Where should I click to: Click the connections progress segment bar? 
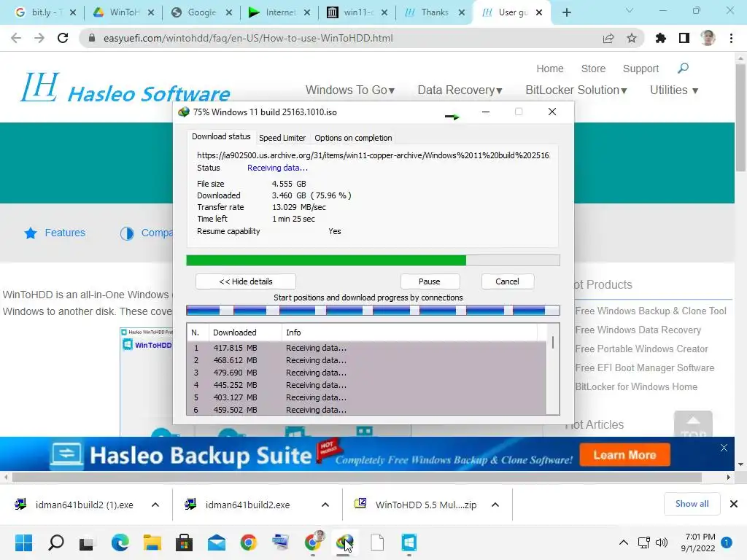[373, 311]
